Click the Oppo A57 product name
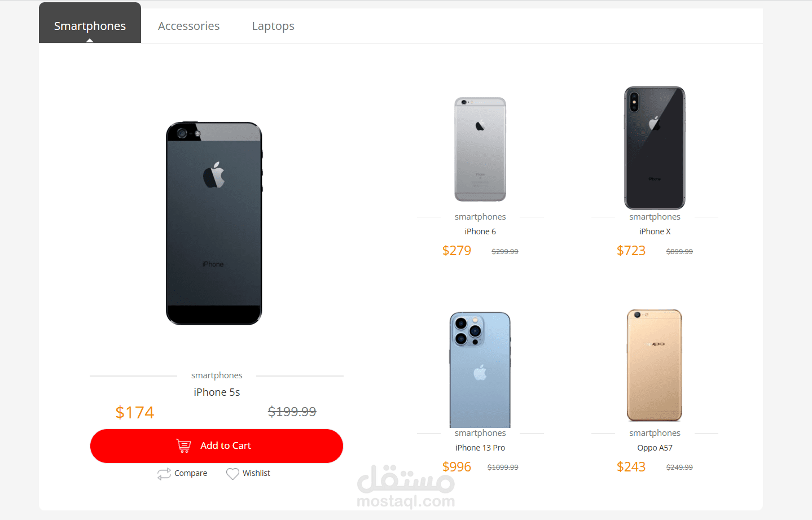812x520 pixels. [655, 448]
